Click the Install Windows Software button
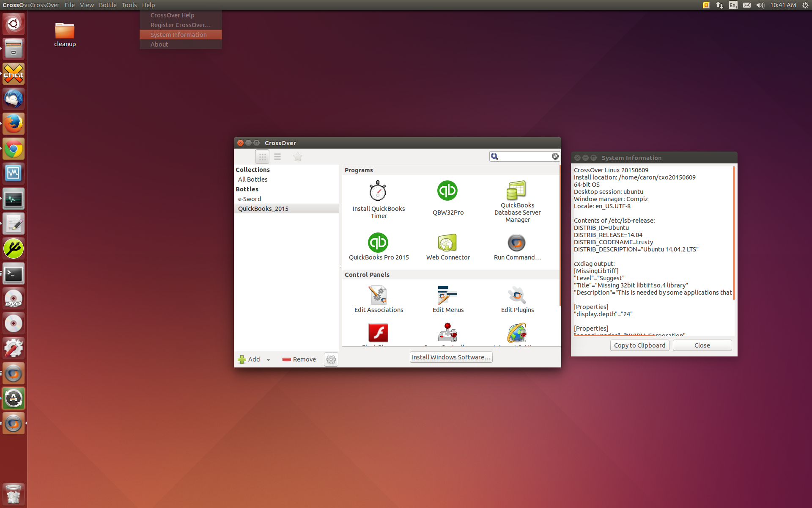This screenshot has width=812, height=508. (x=451, y=356)
